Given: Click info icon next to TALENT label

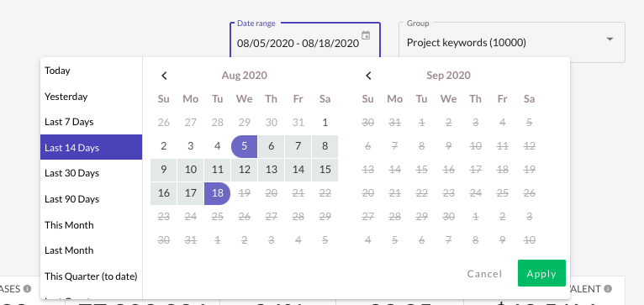Looking at the screenshot, I should point(608,289).
